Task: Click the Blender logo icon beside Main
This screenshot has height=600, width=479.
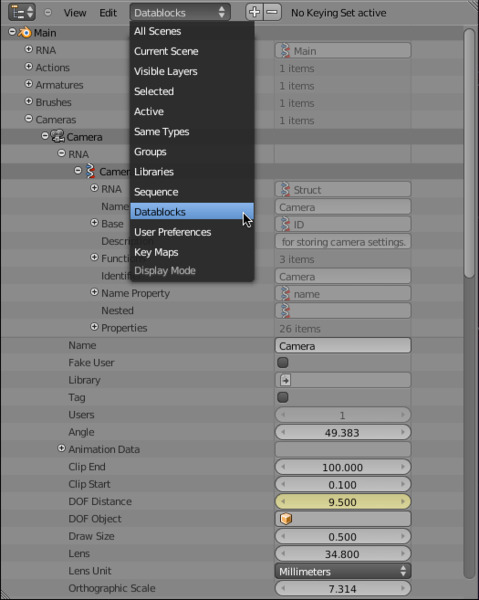Action: (25, 33)
